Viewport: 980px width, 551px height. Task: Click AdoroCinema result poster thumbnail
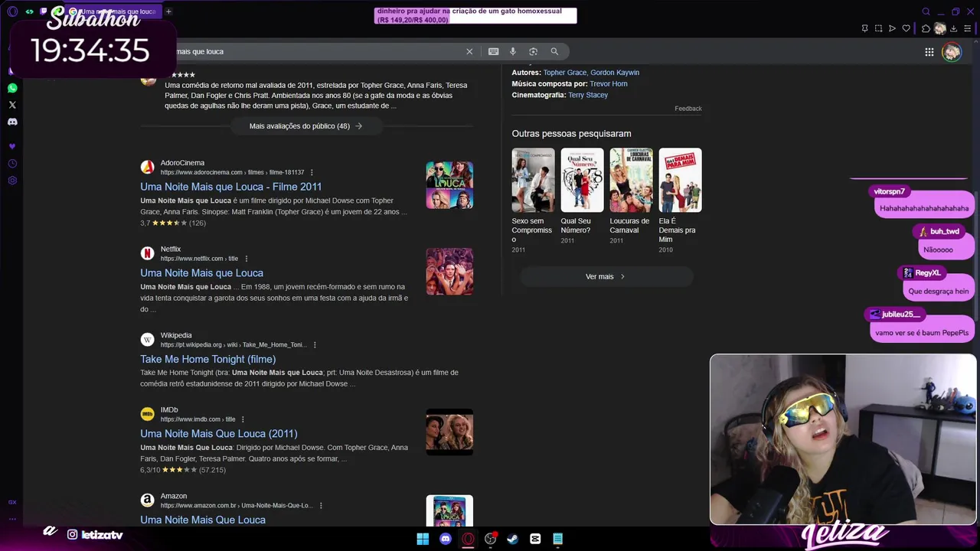coord(449,185)
